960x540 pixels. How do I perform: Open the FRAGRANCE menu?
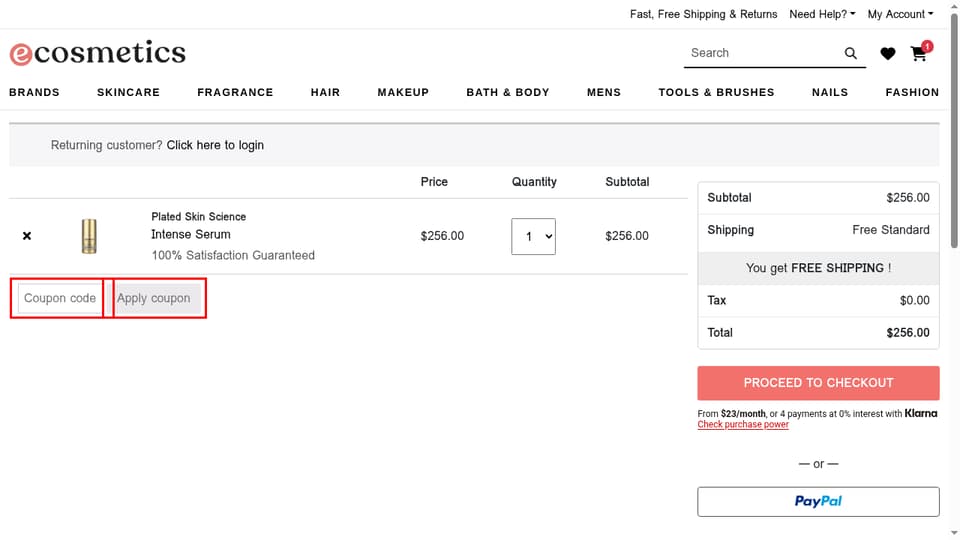point(235,92)
